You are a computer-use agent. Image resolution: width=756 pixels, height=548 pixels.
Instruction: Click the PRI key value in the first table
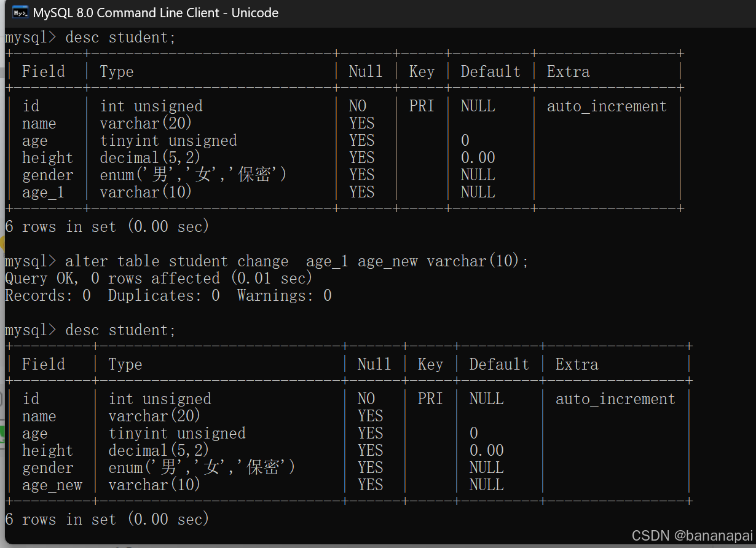tap(422, 106)
